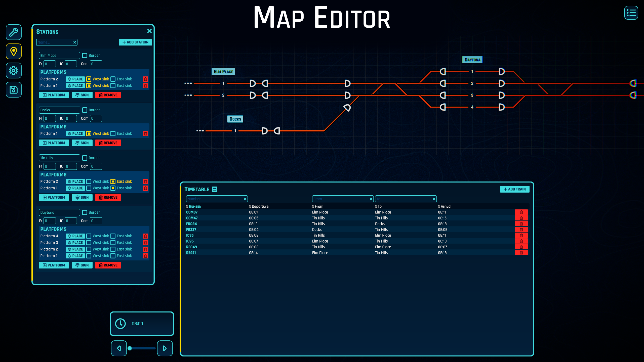
Task: Open the list menu in top-right corner
Action: [x=631, y=13]
